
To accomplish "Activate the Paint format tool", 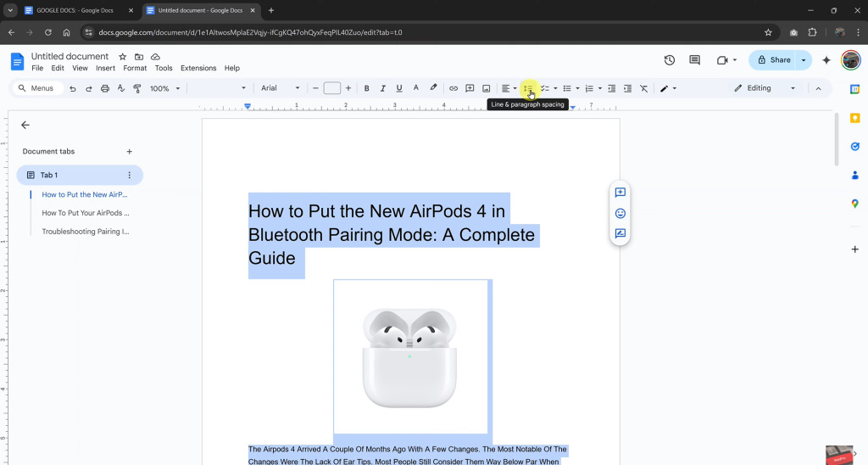I will (x=136, y=89).
